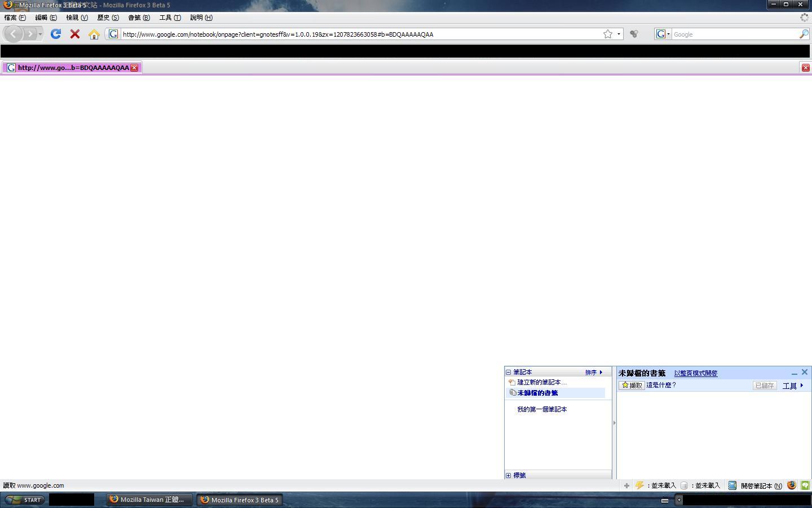812x508 pixels.
Task: Click the green chat icon in status bar
Action: [805, 485]
